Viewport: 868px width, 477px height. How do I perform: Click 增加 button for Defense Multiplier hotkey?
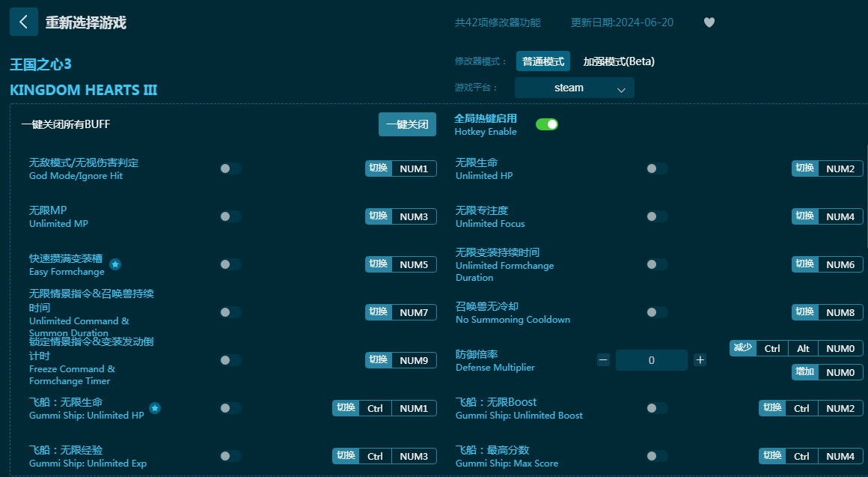coord(805,372)
